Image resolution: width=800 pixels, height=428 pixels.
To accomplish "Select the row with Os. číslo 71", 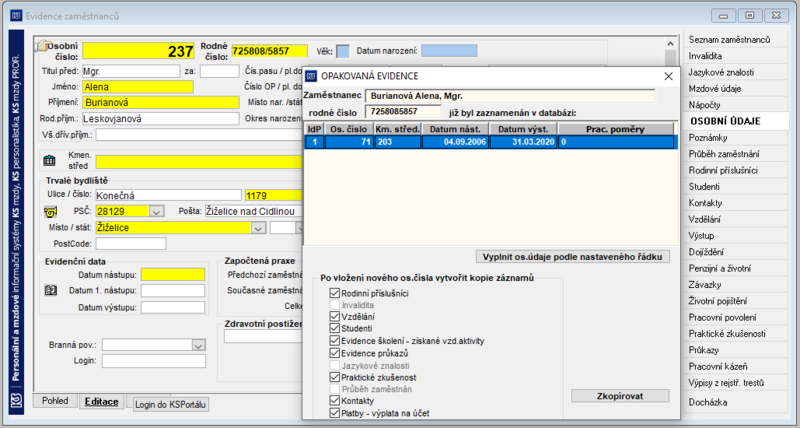I will tap(490, 142).
